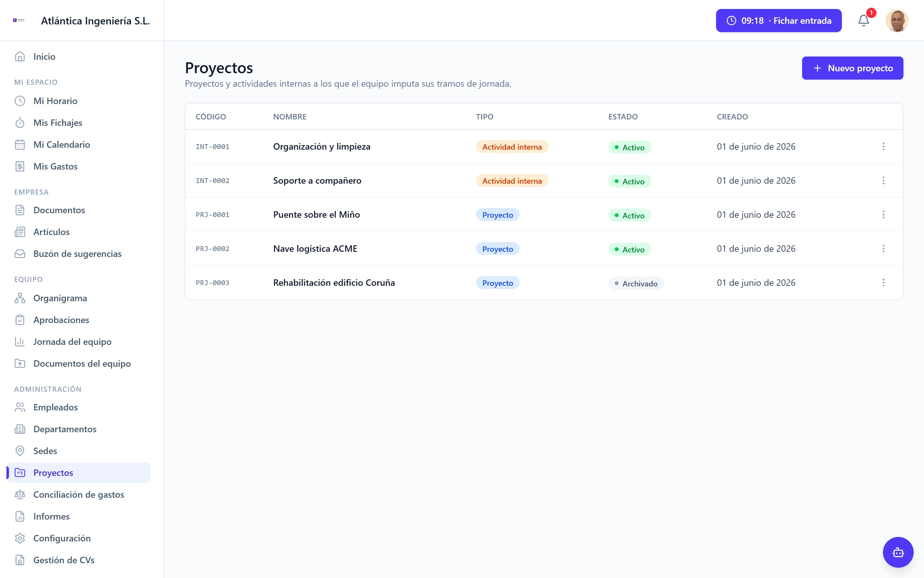Open the user avatar menu
This screenshot has width=924, height=578.
pos(897,21)
